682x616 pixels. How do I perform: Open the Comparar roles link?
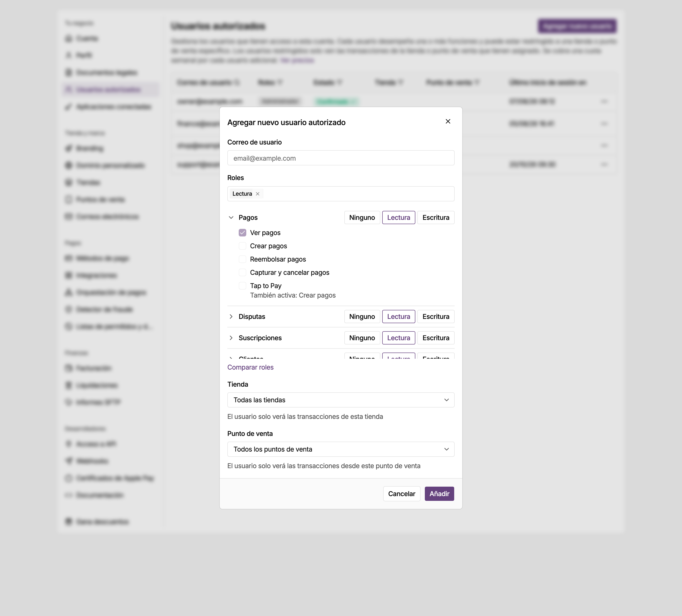tap(250, 367)
